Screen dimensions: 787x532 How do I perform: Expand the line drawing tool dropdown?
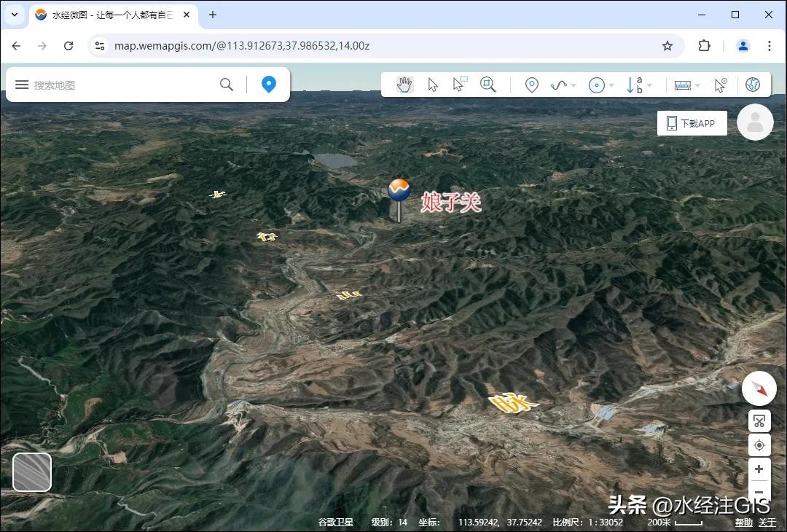[573, 85]
